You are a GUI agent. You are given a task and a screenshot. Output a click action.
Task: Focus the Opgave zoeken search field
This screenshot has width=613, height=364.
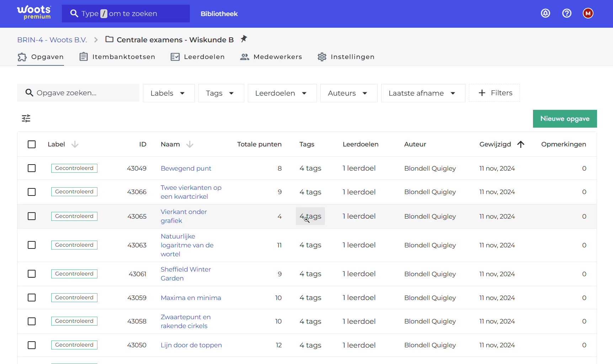[78, 93]
